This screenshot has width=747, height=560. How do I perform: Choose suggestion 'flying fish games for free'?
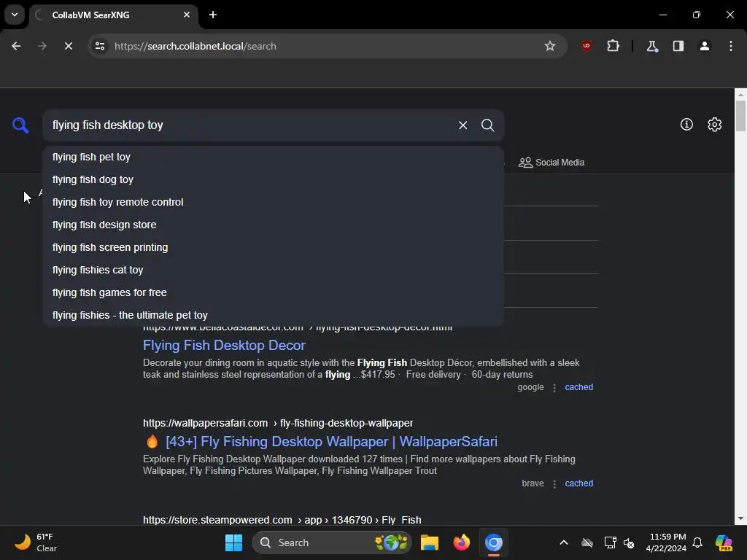(274, 293)
